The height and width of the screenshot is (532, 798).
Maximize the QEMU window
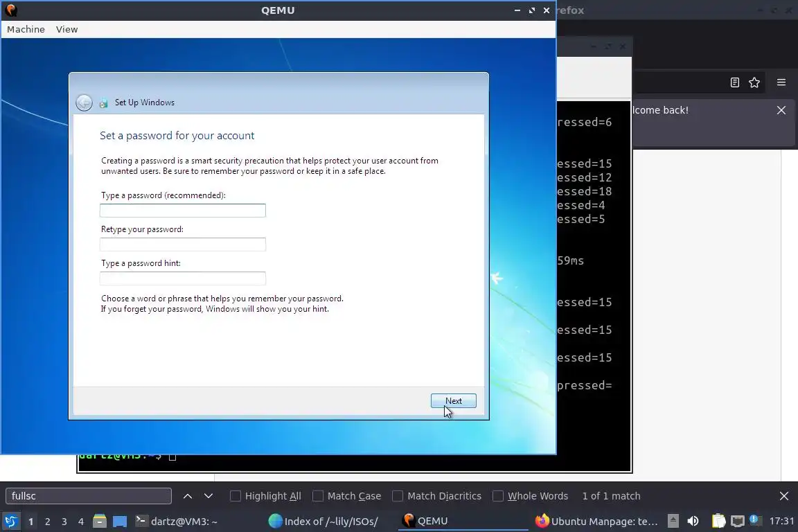(x=532, y=10)
